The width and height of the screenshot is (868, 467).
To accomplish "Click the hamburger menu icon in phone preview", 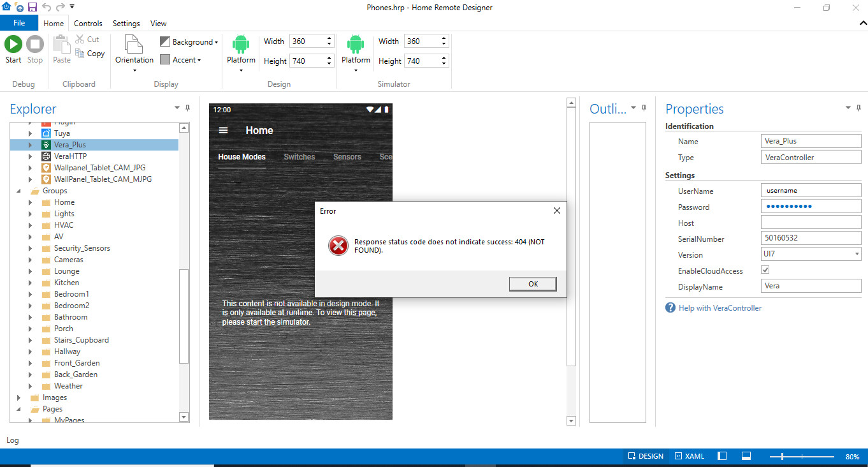I will tap(223, 130).
